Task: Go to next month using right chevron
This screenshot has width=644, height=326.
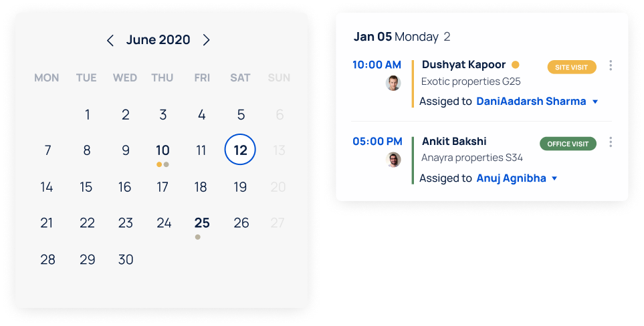Action: (207, 41)
